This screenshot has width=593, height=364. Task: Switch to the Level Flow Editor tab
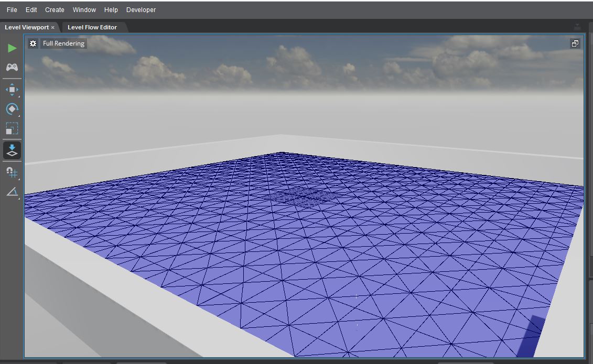pyautogui.click(x=92, y=27)
